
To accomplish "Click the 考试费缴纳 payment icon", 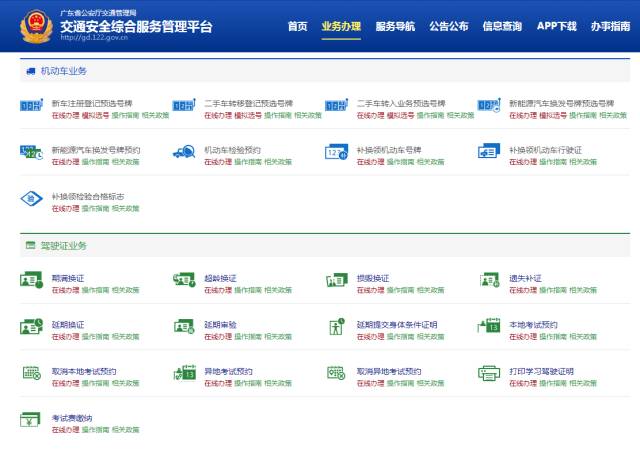I will point(31,421).
